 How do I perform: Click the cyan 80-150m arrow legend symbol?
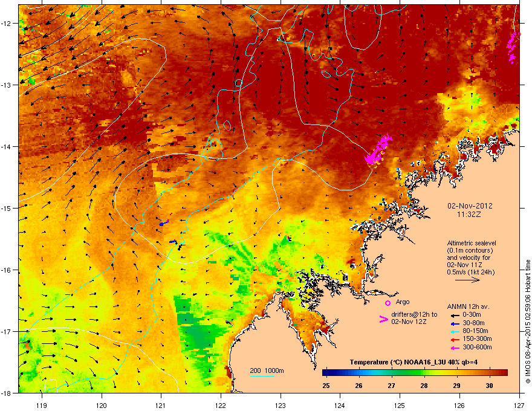pos(455,331)
